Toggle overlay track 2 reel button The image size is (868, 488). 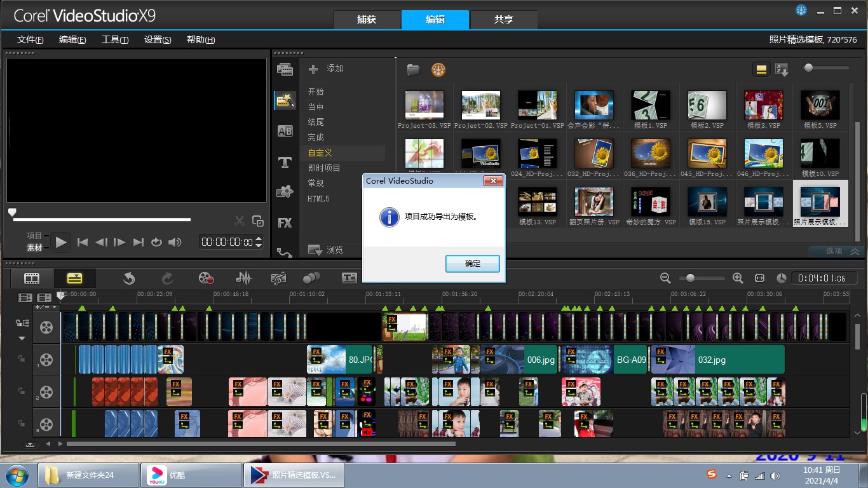click(46, 393)
